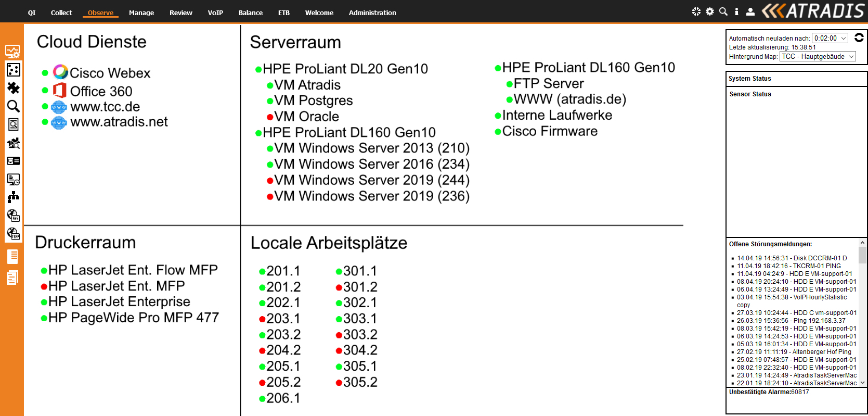
Task: Open fault message Ping 192.168.3.37
Action: [x=791, y=321]
